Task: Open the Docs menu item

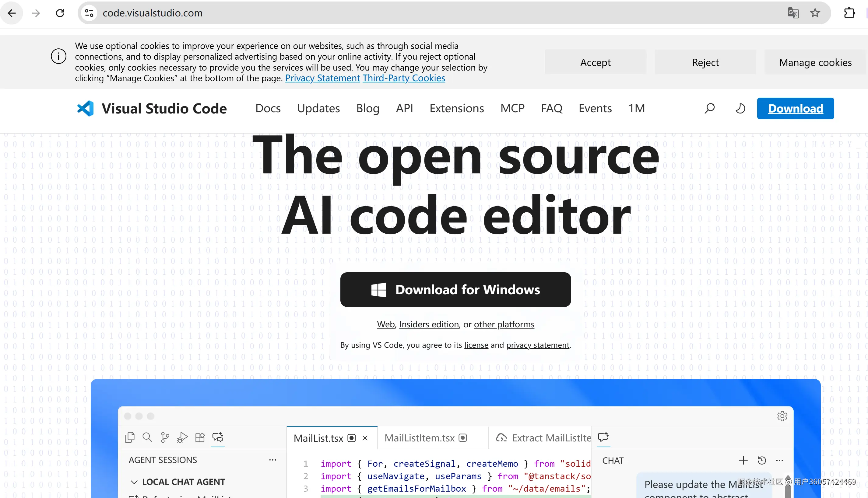Action: point(268,108)
